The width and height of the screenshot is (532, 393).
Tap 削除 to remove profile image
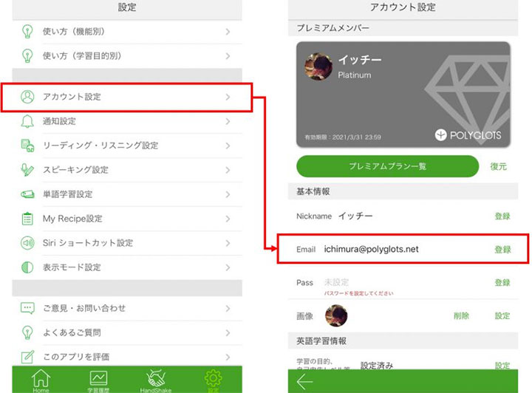click(x=461, y=315)
